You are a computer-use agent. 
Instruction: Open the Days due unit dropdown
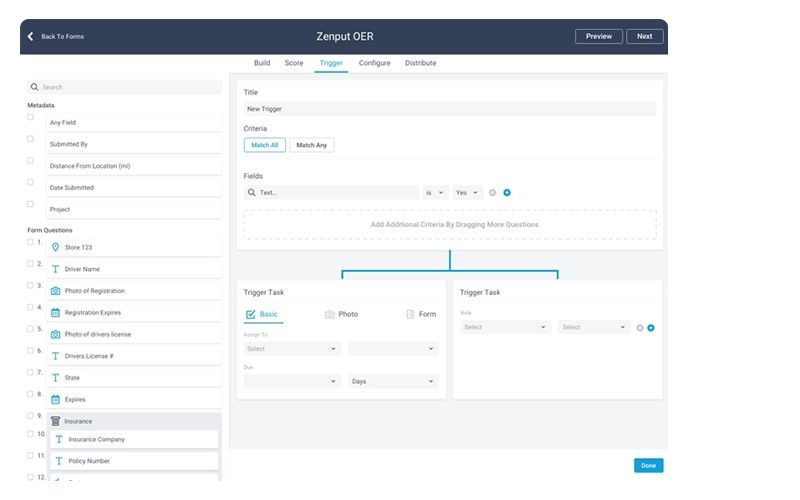[x=393, y=381]
